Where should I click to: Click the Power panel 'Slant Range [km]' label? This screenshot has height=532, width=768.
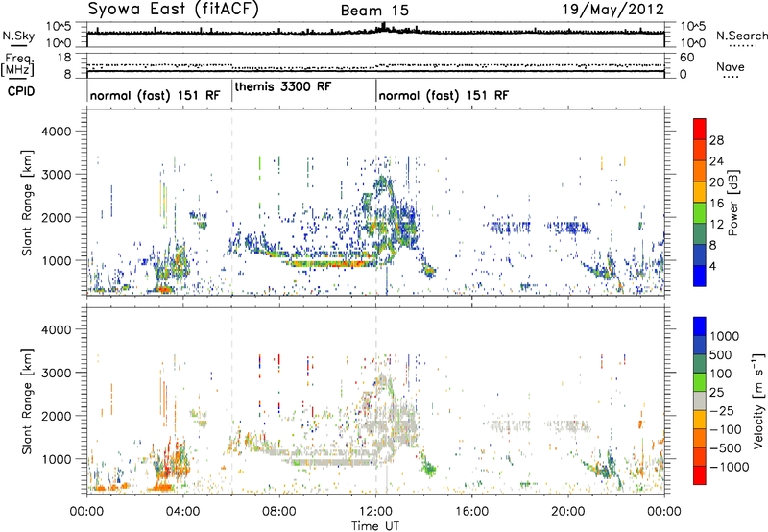(x=27, y=203)
